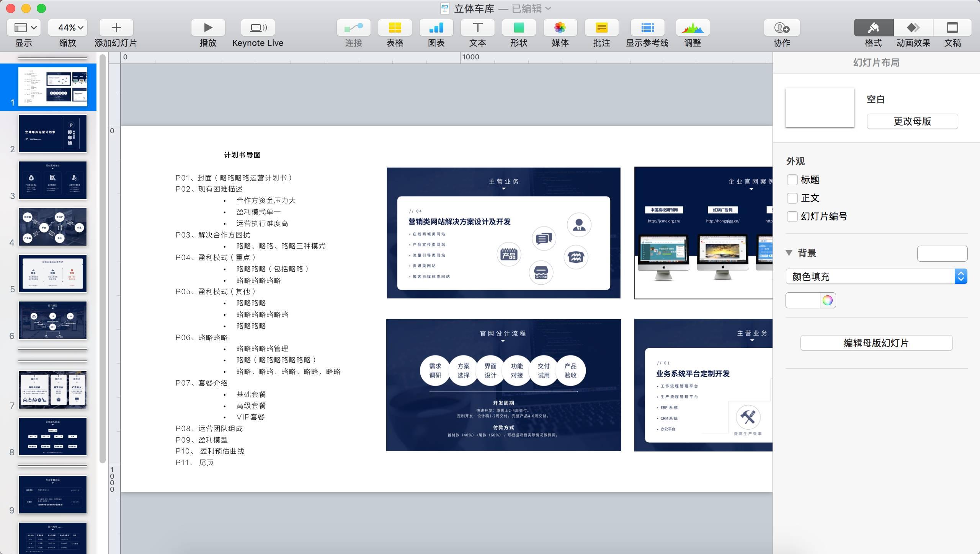Open the Adjust (调整) image tool

(x=693, y=28)
